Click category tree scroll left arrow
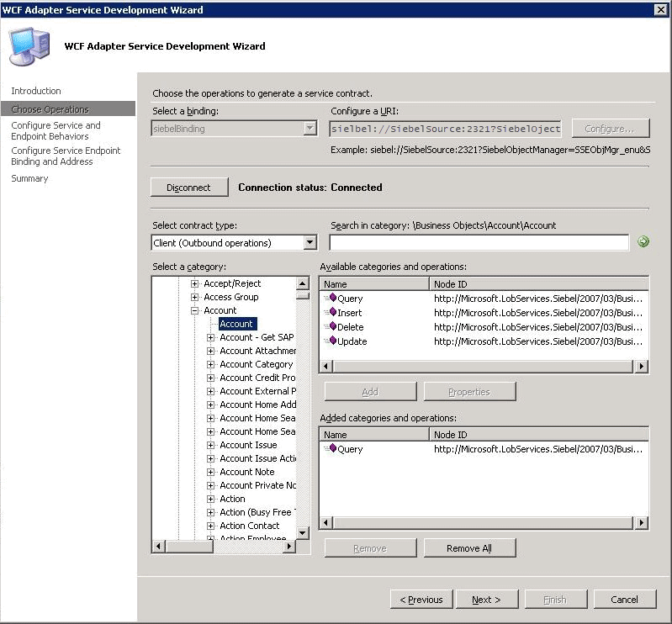 point(159,547)
